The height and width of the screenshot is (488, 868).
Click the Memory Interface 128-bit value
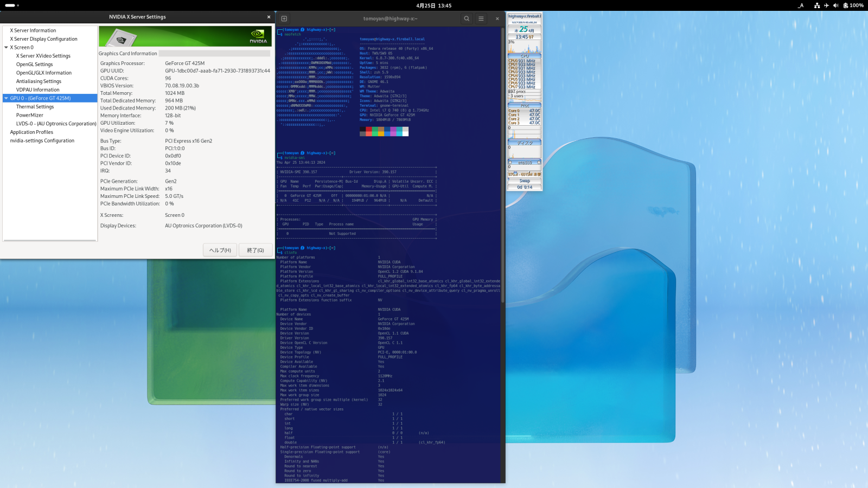click(x=173, y=115)
